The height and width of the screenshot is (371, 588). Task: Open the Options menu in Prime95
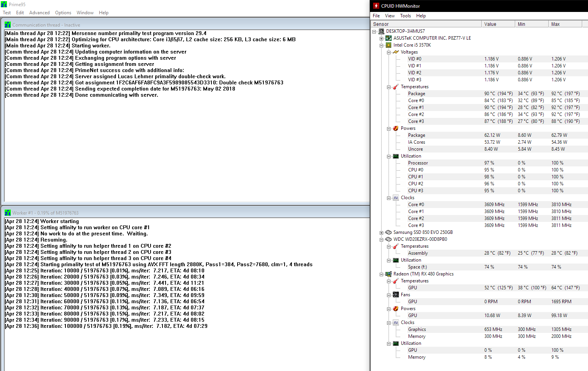(63, 13)
